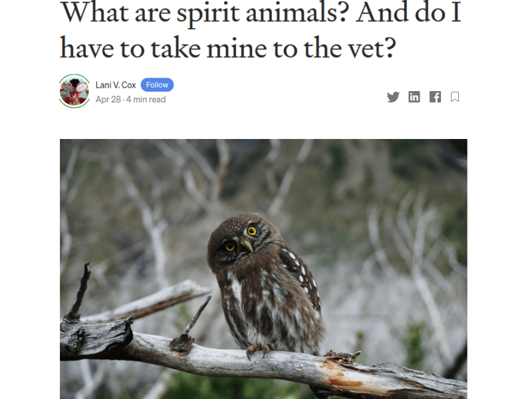532x399 pixels.
Task: Share the article on Facebook
Action: [x=435, y=97]
